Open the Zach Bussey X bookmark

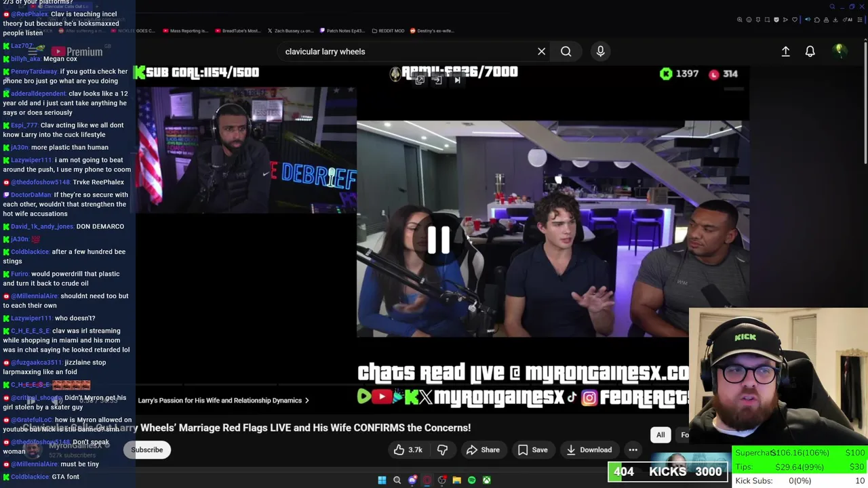pyautogui.click(x=290, y=30)
